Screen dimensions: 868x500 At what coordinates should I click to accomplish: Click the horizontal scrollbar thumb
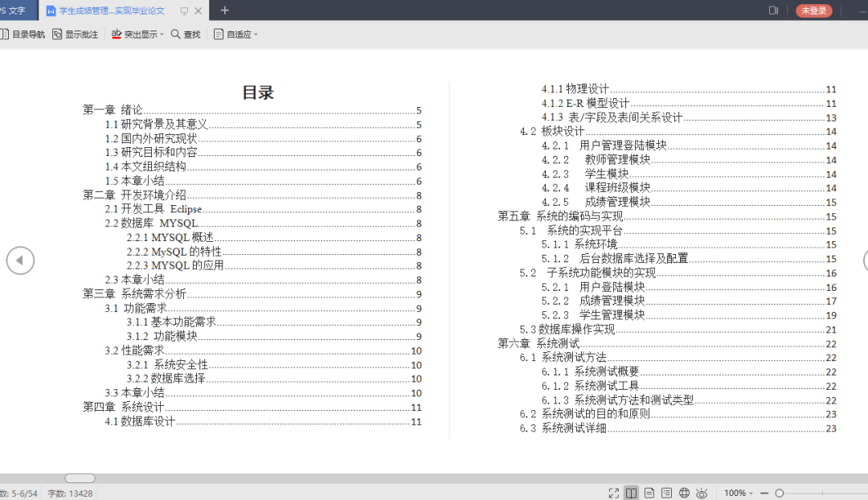(80, 478)
